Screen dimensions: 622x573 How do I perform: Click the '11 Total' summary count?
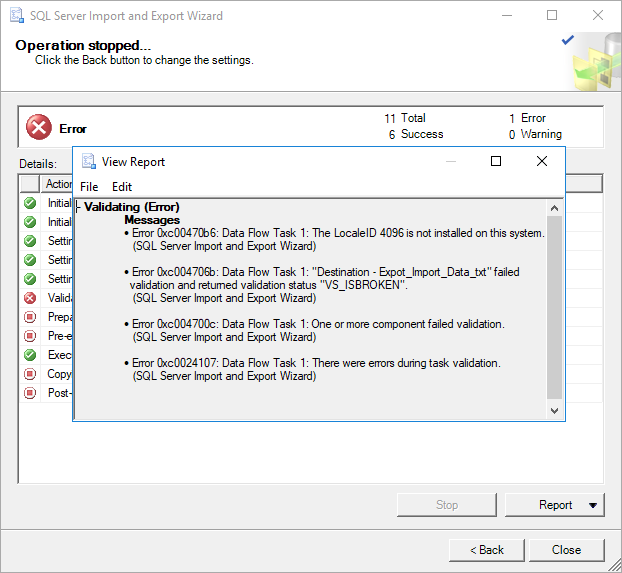tap(405, 118)
